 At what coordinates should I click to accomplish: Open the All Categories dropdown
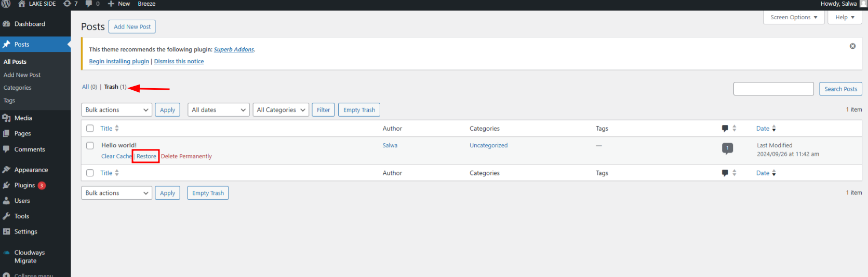pos(281,110)
